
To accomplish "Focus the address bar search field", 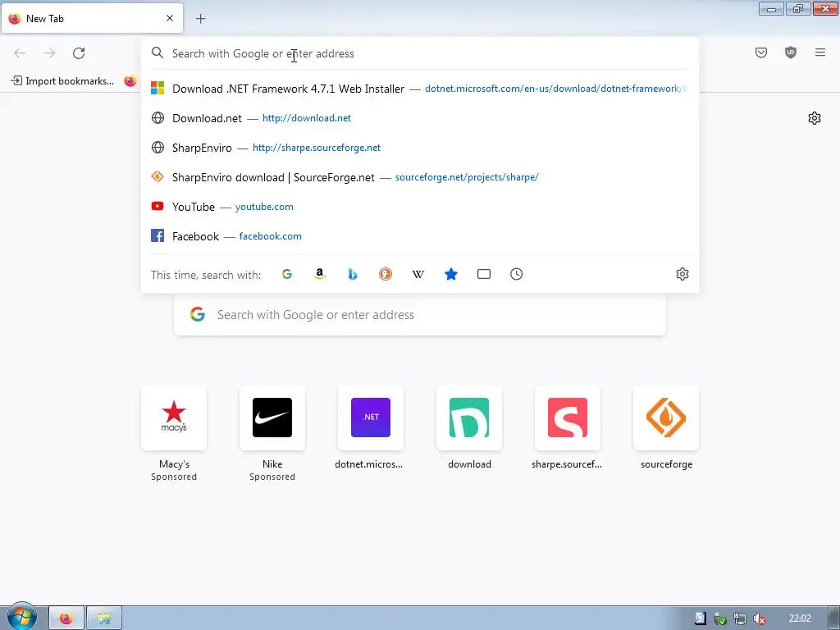I will [x=420, y=53].
